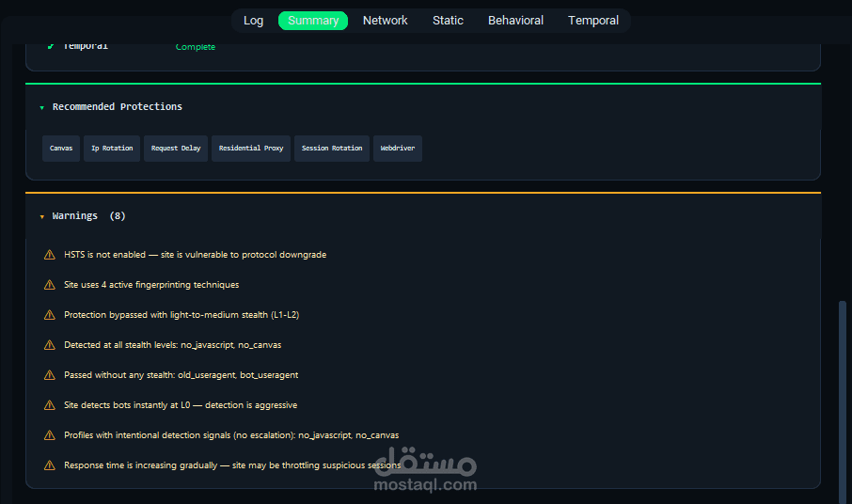Click warning icon beside Detected at all stealth levels
Viewport: 852px width, 504px height.
point(50,345)
